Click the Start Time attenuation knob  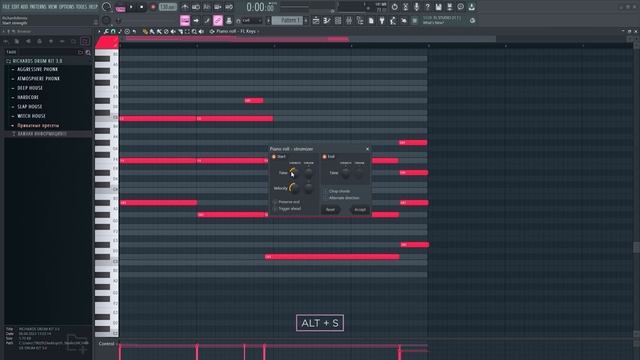click(294, 173)
